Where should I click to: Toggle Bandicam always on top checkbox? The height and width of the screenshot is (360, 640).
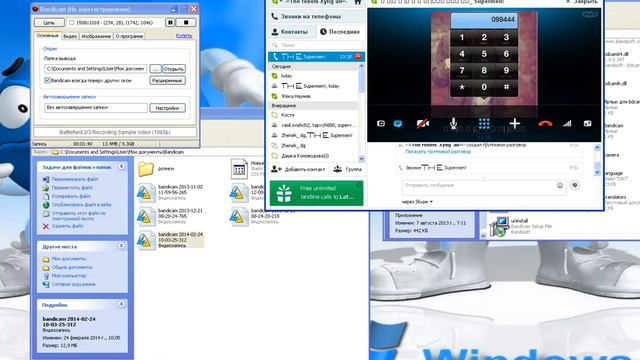pos(47,80)
